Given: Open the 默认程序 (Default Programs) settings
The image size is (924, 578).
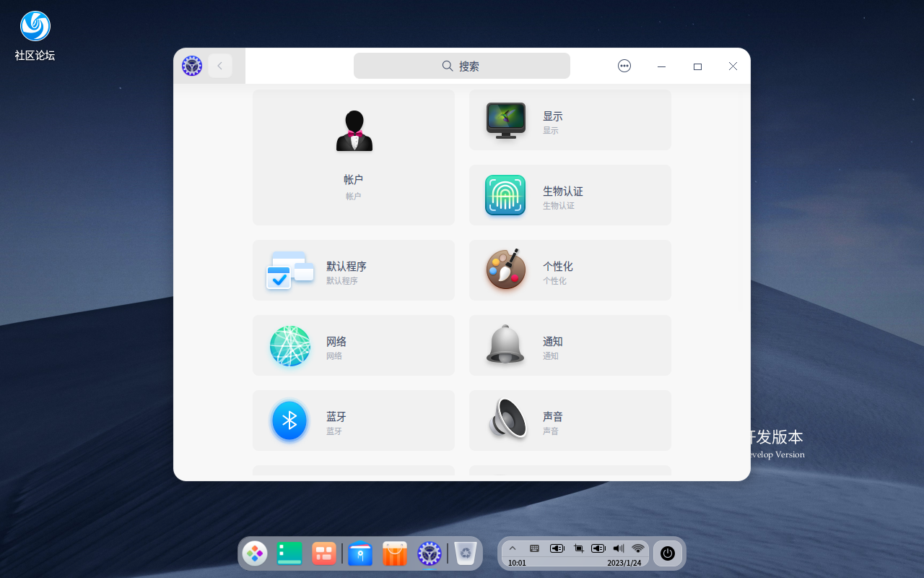Looking at the screenshot, I should point(353,270).
